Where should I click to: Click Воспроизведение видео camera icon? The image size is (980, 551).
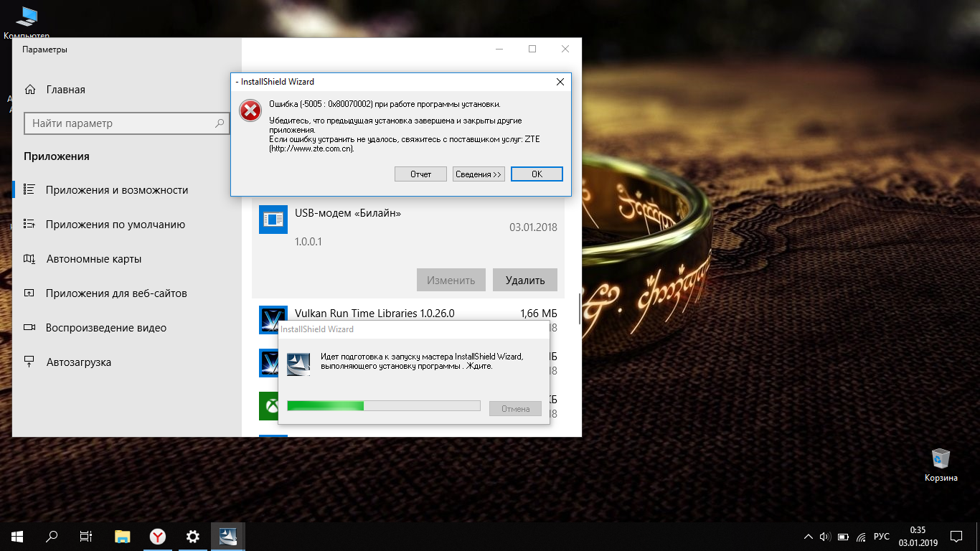tap(29, 328)
